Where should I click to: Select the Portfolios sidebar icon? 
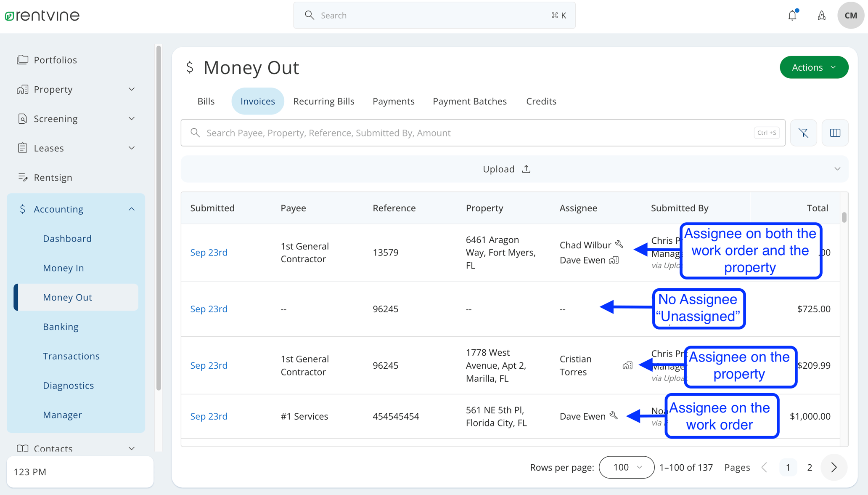pyautogui.click(x=23, y=60)
